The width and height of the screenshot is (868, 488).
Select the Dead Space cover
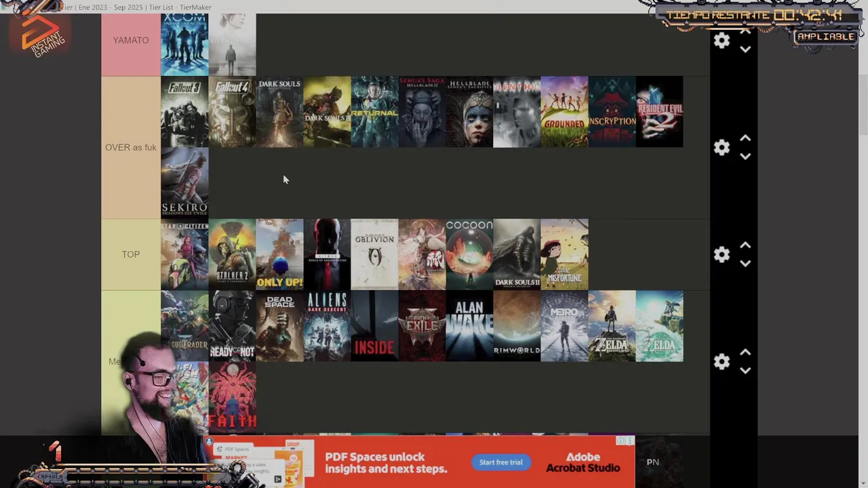279,326
